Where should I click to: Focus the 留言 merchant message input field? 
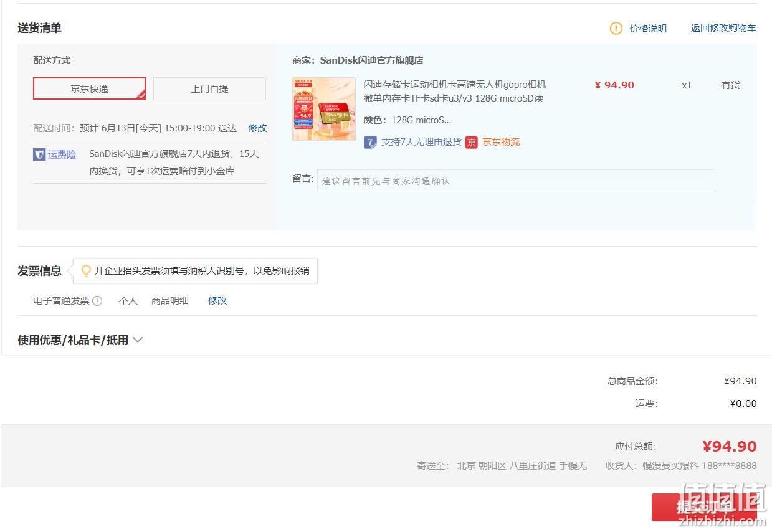[x=516, y=181]
